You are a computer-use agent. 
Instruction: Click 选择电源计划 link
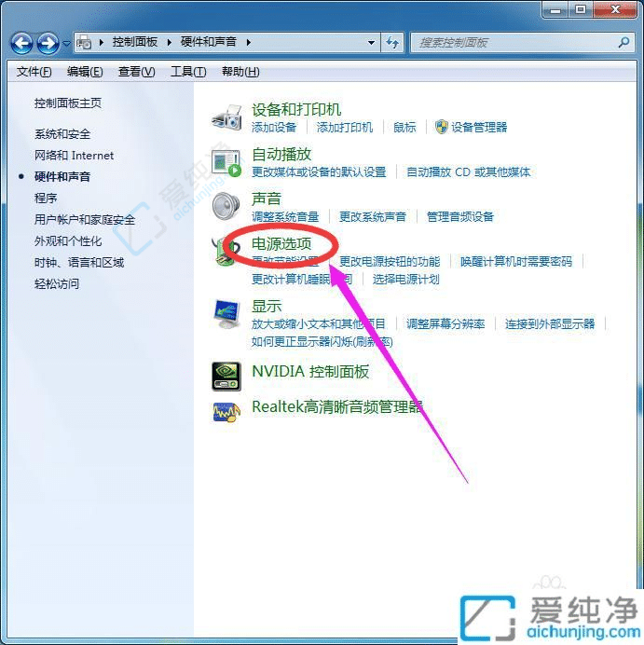[406, 280]
